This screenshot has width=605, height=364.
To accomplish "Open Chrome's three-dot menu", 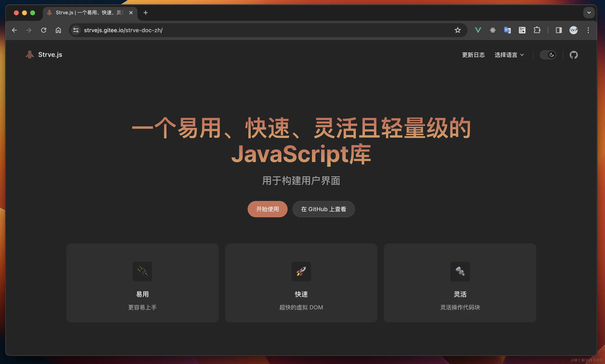I will (588, 30).
